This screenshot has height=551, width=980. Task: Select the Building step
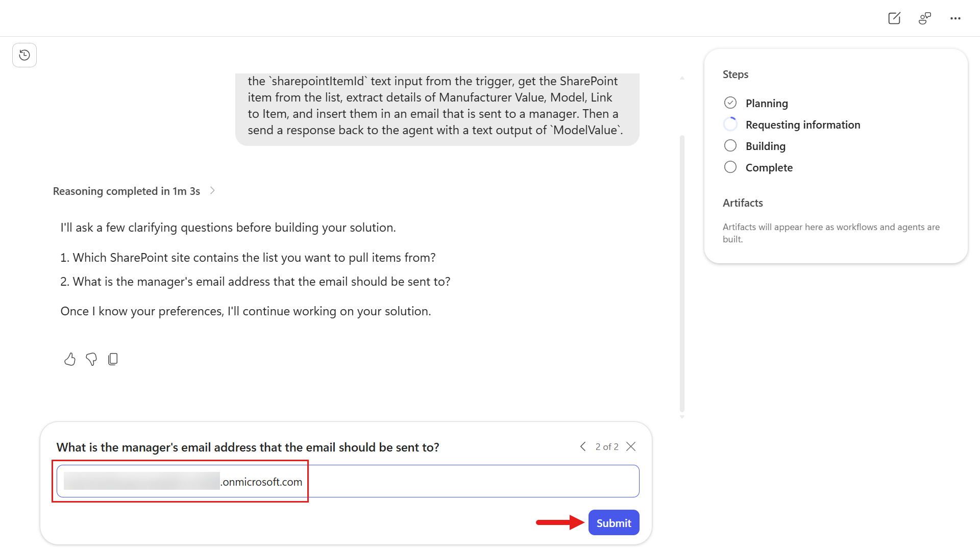click(x=755, y=146)
